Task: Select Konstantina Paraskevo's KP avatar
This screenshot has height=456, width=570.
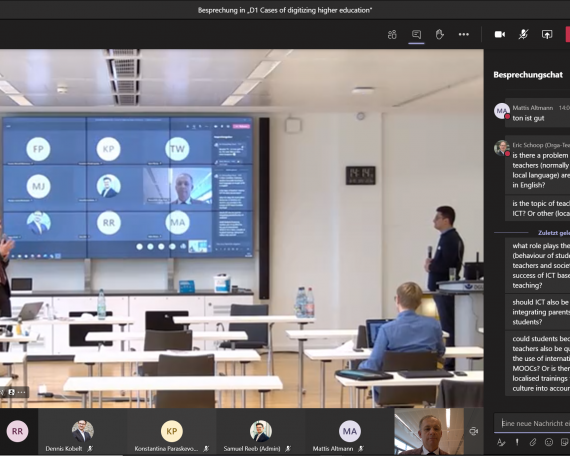Action: [x=172, y=431]
